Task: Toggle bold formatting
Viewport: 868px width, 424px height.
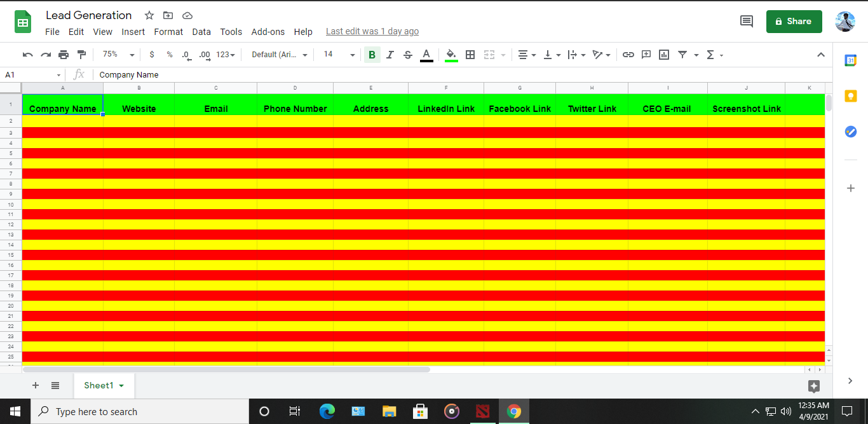Action: click(x=372, y=55)
